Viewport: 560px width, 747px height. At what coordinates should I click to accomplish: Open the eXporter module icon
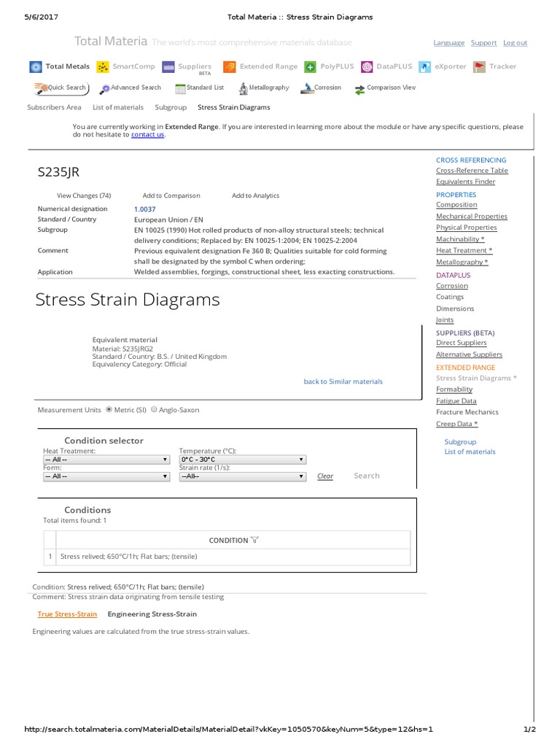pyautogui.click(x=425, y=67)
